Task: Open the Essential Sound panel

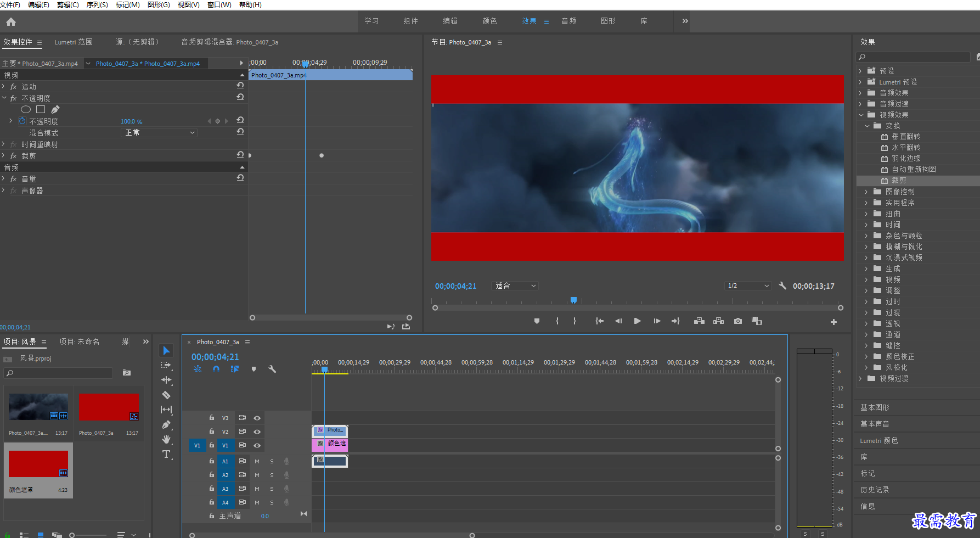Action: (875, 424)
